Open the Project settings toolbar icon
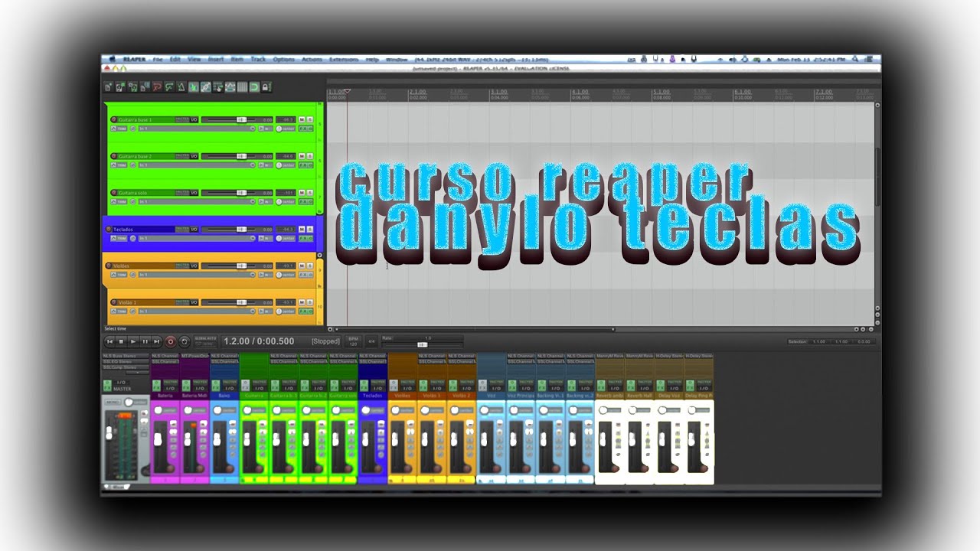Image resolution: width=980 pixels, height=551 pixels. (x=145, y=86)
